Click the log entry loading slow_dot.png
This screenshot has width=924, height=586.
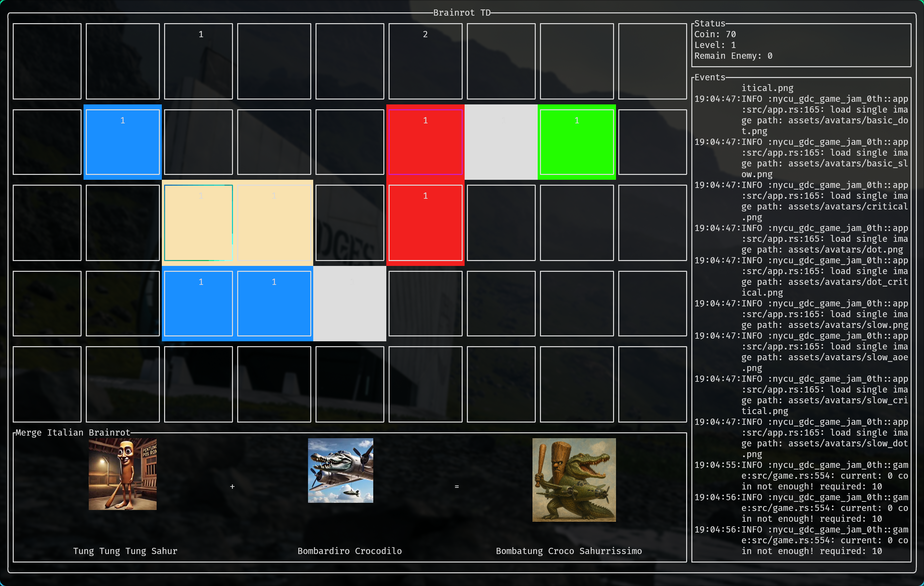[x=801, y=438]
